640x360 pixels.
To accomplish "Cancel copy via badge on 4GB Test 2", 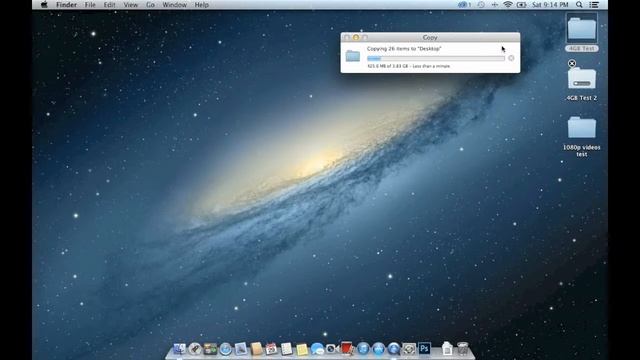I will coord(572,63).
